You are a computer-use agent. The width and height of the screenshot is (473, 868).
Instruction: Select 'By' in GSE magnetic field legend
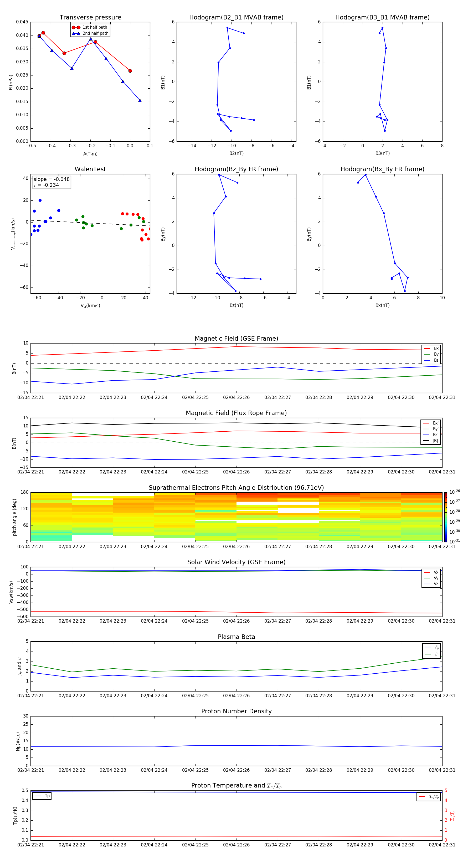click(431, 354)
